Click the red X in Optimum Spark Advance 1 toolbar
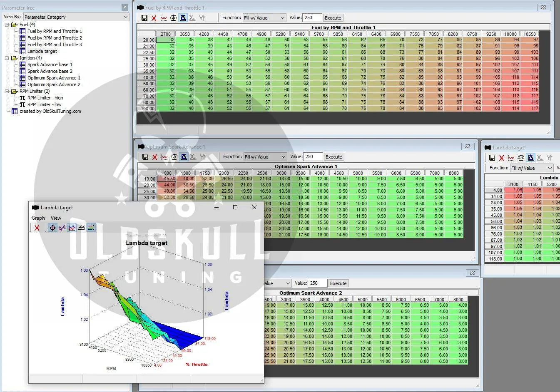 pos(155,157)
